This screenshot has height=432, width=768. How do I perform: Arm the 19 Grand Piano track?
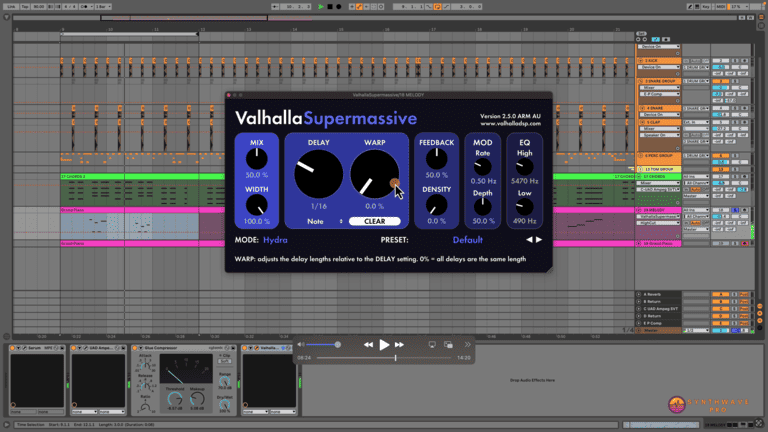[745, 243]
